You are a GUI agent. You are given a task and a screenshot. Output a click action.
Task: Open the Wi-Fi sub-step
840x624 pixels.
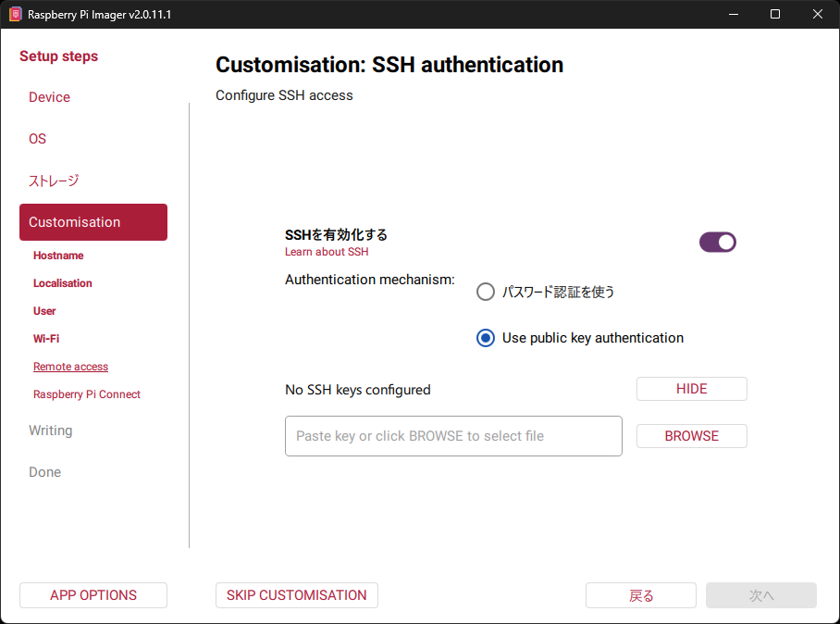[x=46, y=339]
